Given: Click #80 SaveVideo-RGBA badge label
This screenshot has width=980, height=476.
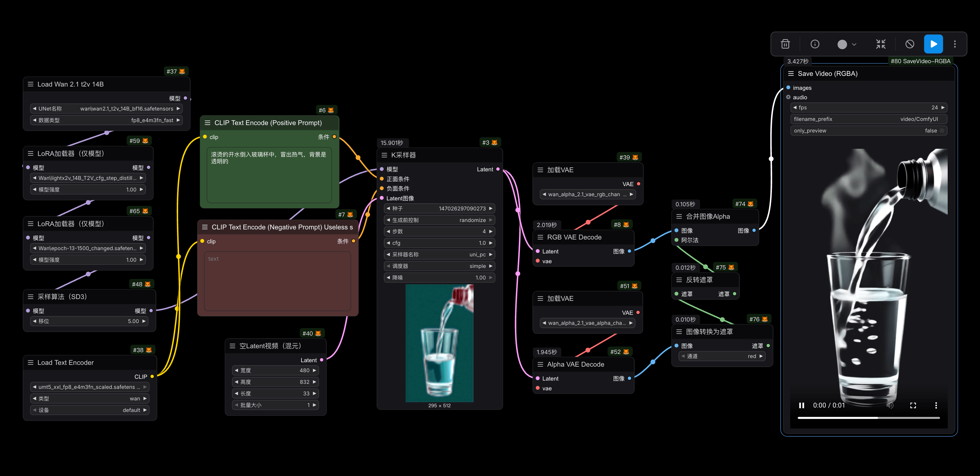Looking at the screenshot, I should pos(921,61).
